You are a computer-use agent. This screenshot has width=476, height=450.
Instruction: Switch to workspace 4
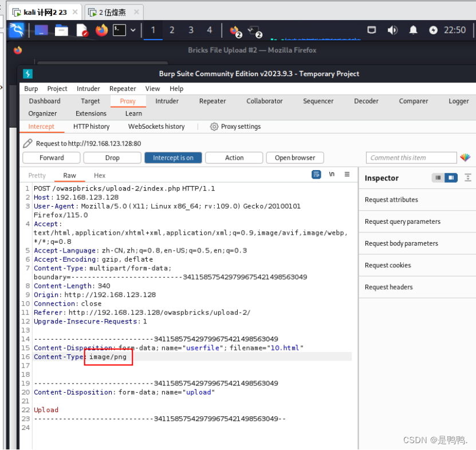[x=210, y=30]
